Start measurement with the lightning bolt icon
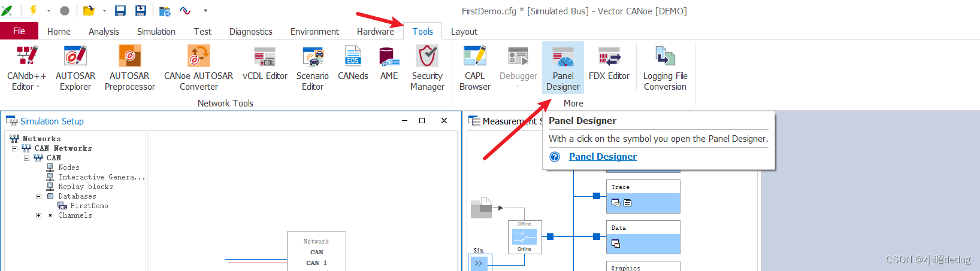The height and width of the screenshot is (271, 980). pos(34,10)
